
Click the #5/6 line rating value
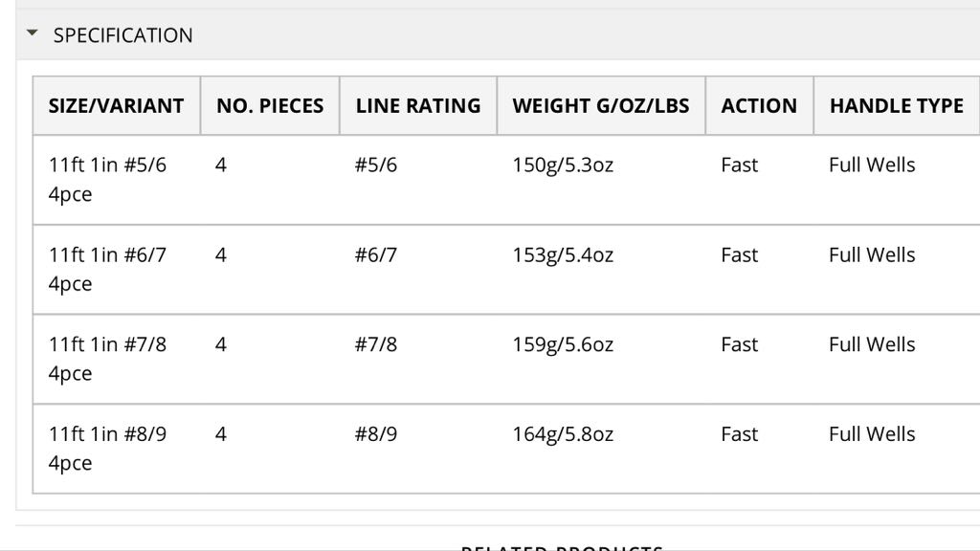[375, 165]
